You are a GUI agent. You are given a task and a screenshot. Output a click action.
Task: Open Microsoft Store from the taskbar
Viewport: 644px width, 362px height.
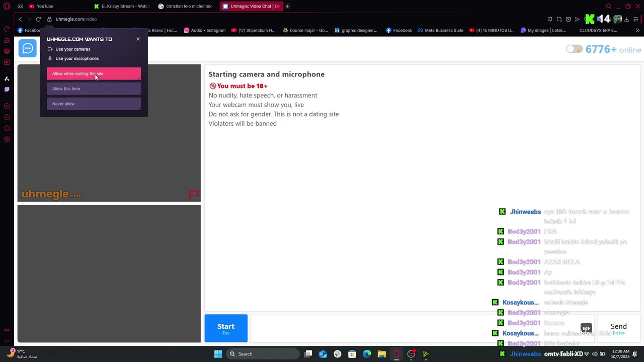pyautogui.click(x=352, y=354)
